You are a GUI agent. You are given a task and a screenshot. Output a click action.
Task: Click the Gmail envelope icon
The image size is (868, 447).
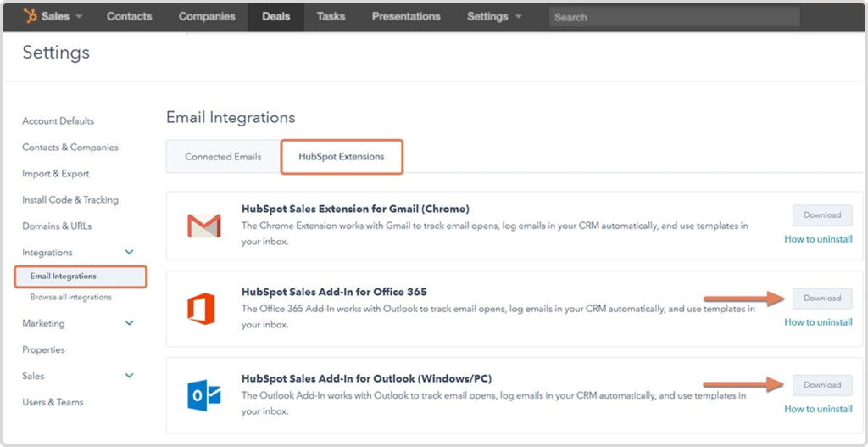203,226
